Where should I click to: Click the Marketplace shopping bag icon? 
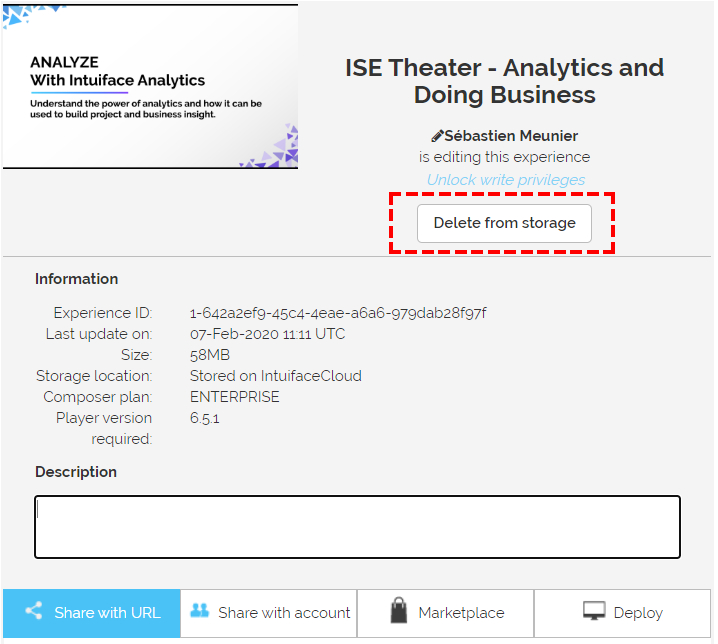[399, 610]
